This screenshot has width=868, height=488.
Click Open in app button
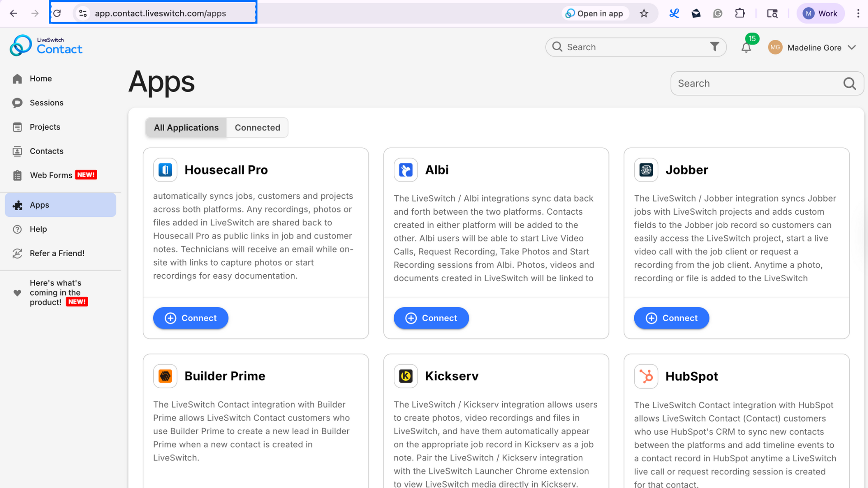coord(595,14)
